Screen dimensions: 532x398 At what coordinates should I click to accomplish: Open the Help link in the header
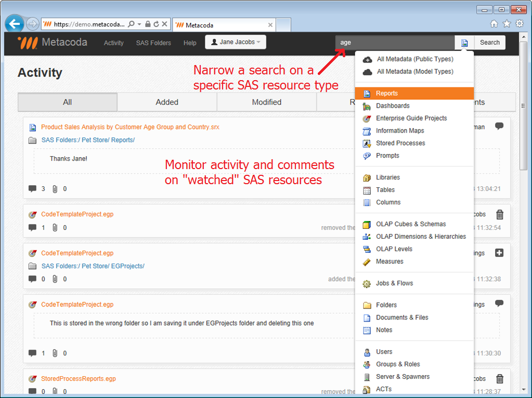[190, 43]
